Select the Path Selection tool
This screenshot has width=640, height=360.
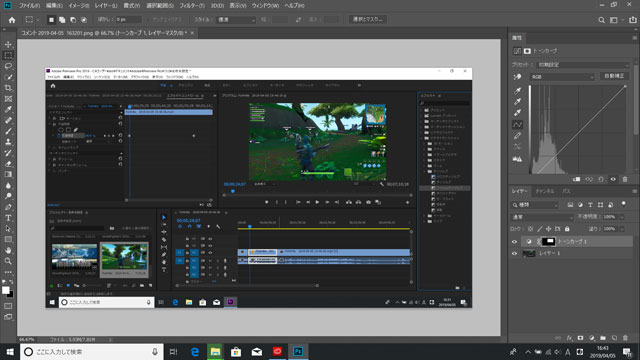coord(8,229)
